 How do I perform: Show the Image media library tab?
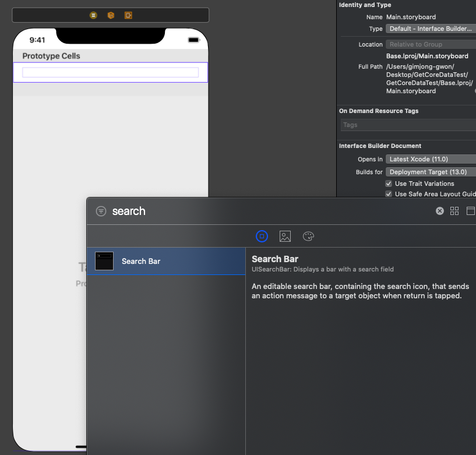pos(285,236)
